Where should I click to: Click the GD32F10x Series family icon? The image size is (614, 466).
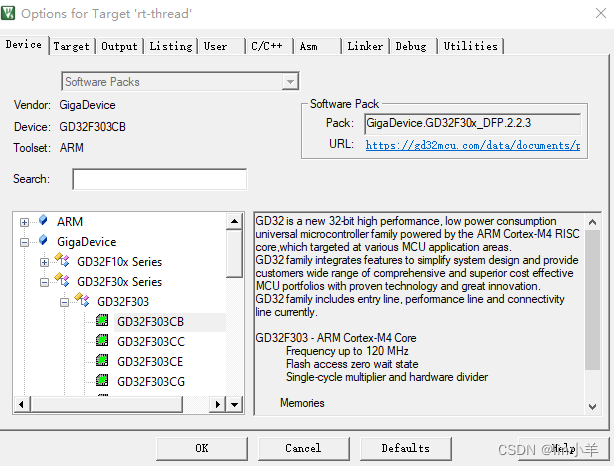[x=62, y=259]
